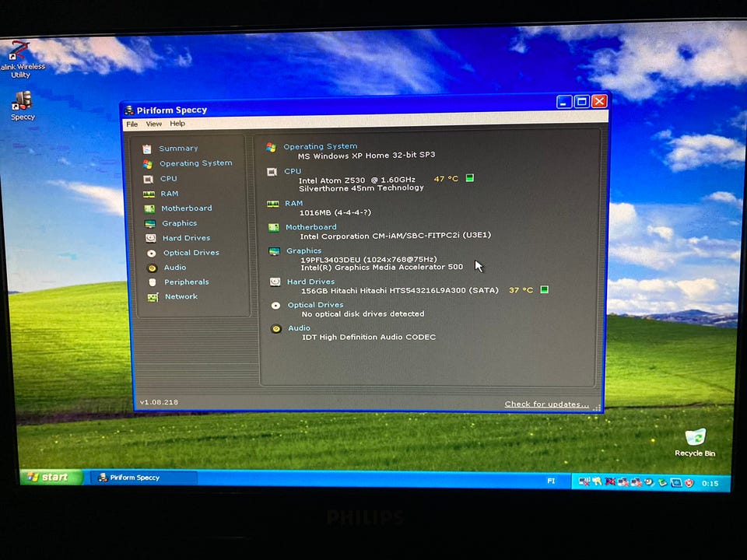Screen dimensions: 747x560
Task: Click the Optical Drives disc sidebar icon
Action: pyautogui.click(x=152, y=254)
